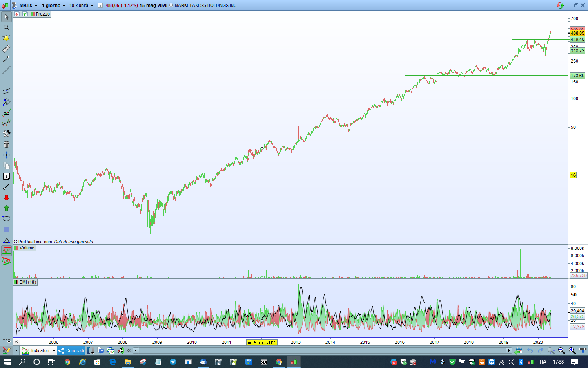Select the arrow cursor tool
The image size is (588, 368).
(x=7, y=17)
